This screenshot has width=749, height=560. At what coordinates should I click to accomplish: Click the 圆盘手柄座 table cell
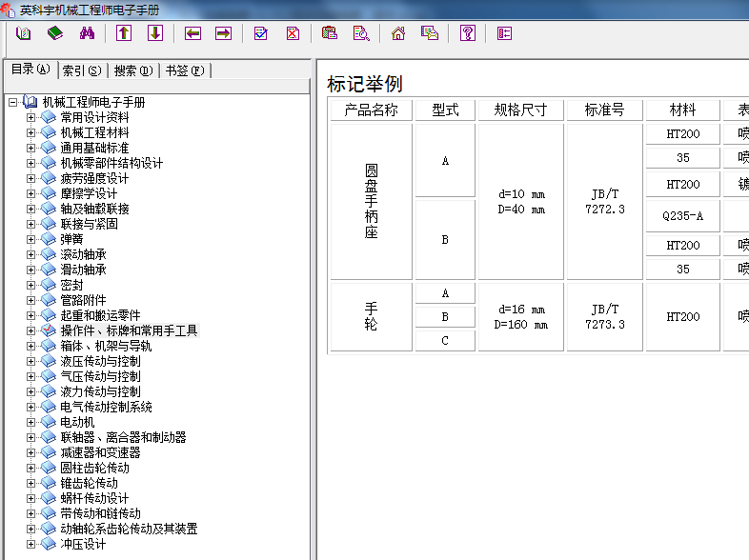click(x=371, y=202)
